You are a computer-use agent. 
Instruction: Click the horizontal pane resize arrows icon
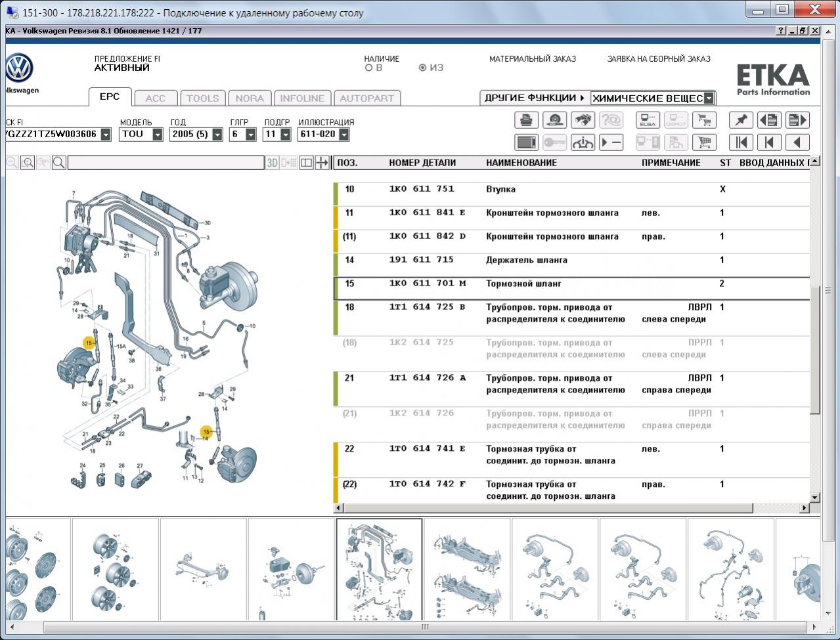point(322,162)
